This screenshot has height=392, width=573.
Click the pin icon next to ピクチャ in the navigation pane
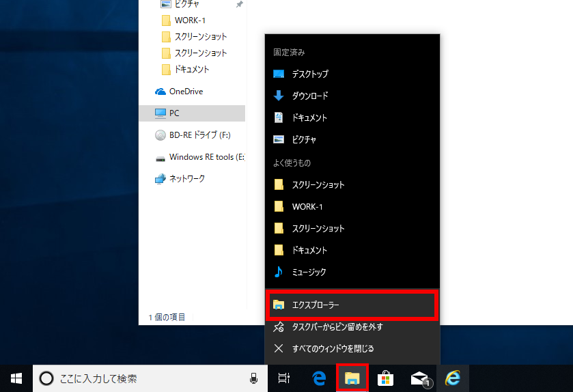(239, 4)
